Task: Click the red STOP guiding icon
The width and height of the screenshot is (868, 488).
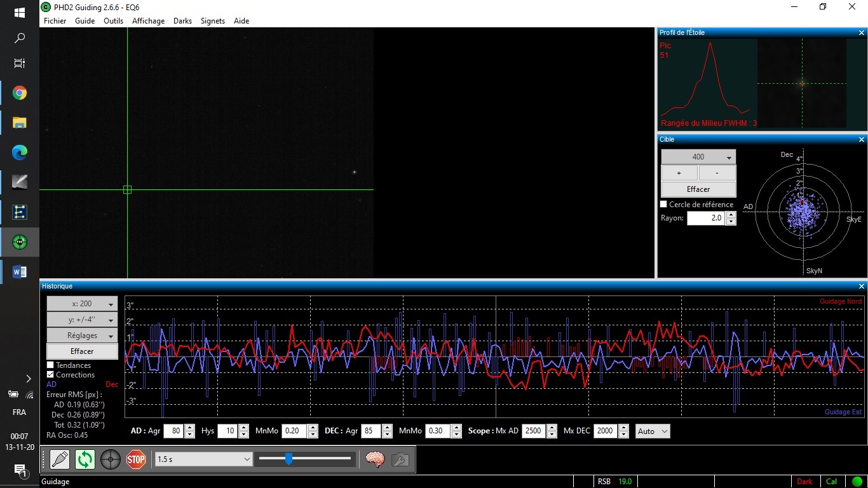Action: pyautogui.click(x=136, y=459)
